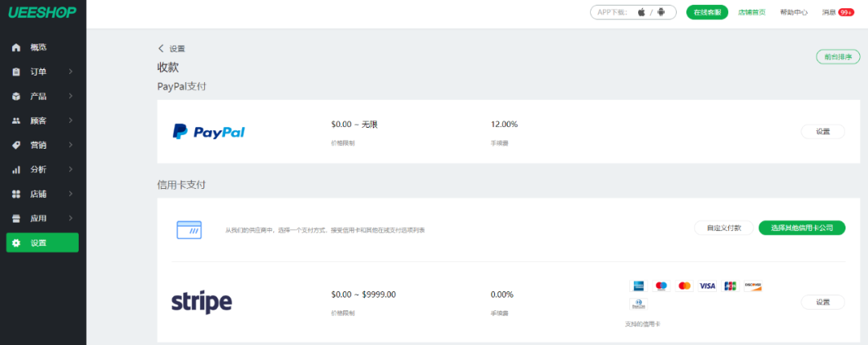Expand the 订单 submenu chevron
The height and width of the screenshot is (345, 868).
[71, 72]
